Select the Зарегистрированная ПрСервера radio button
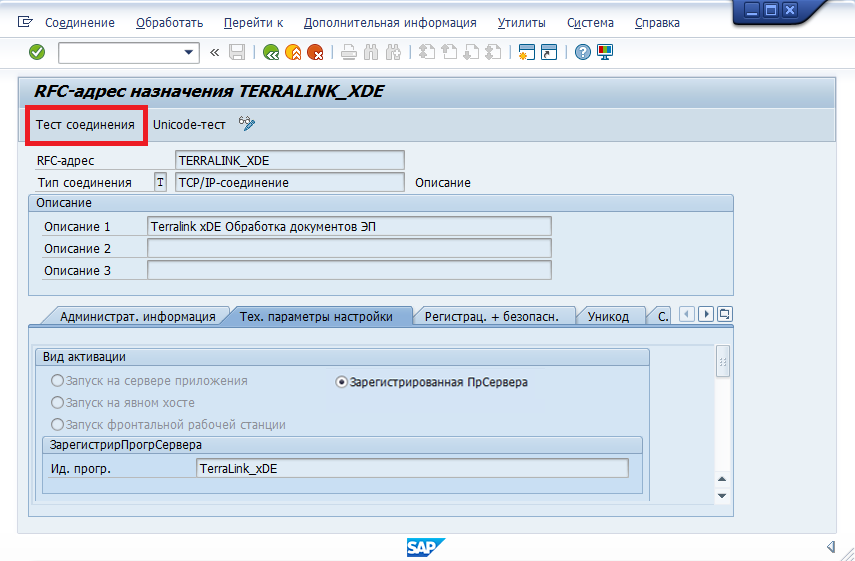This screenshot has height=561, width=855. pyautogui.click(x=342, y=382)
